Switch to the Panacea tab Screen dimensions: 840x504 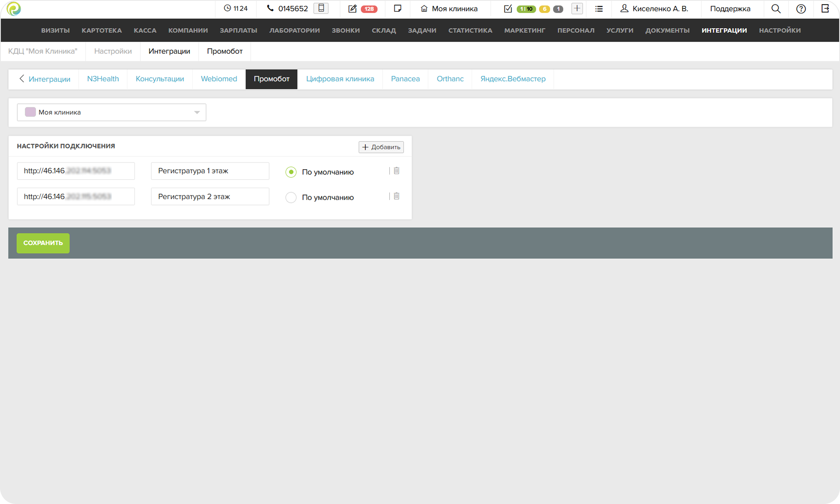pos(405,79)
